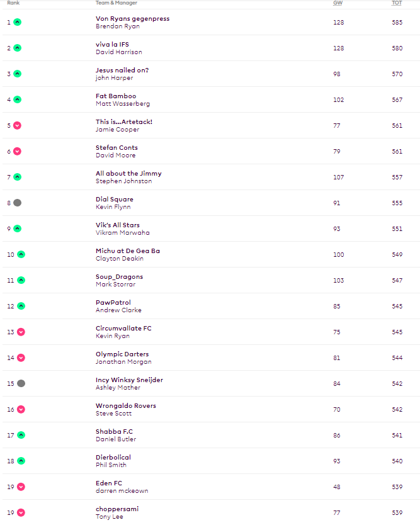Click grey no-change dot for Dial Square
The width and height of the screenshot is (420, 525).
pos(17,203)
